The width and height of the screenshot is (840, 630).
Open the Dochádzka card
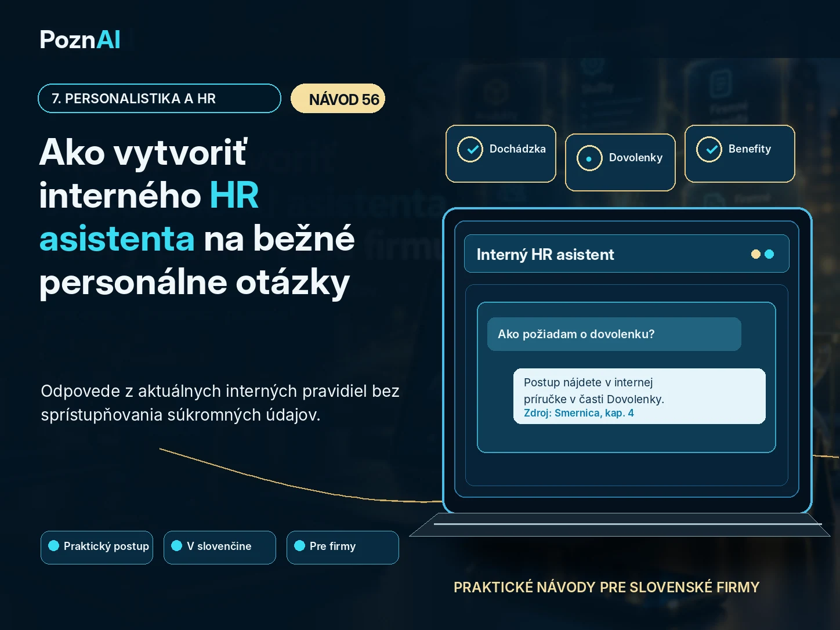tap(501, 154)
